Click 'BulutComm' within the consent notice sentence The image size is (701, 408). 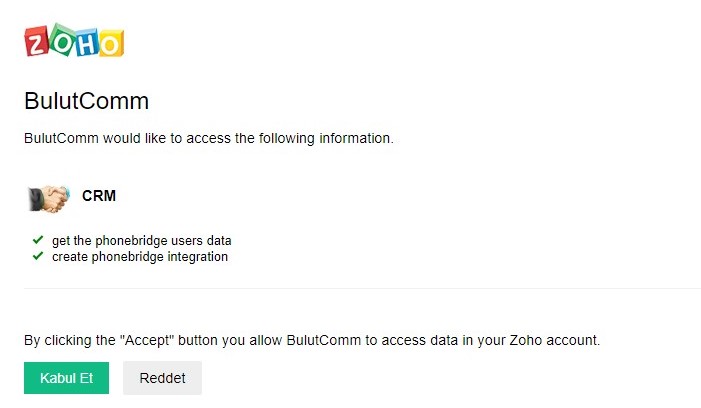[x=324, y=340]
